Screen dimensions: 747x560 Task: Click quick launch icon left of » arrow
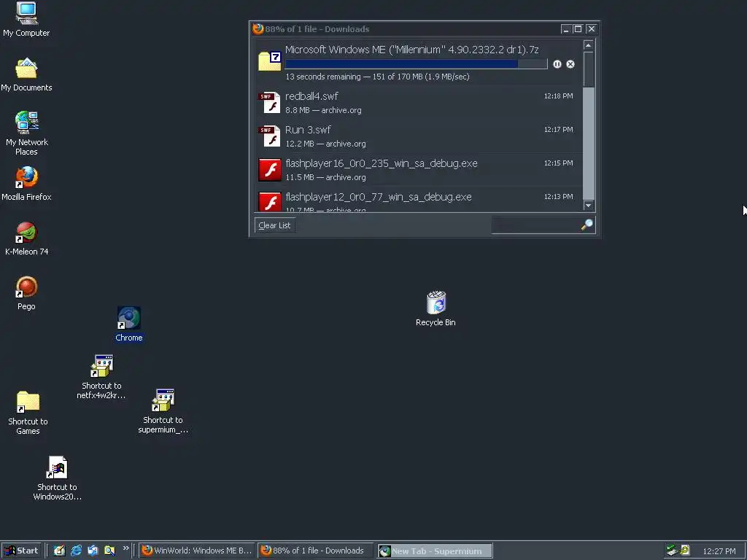tap(109, 551)
